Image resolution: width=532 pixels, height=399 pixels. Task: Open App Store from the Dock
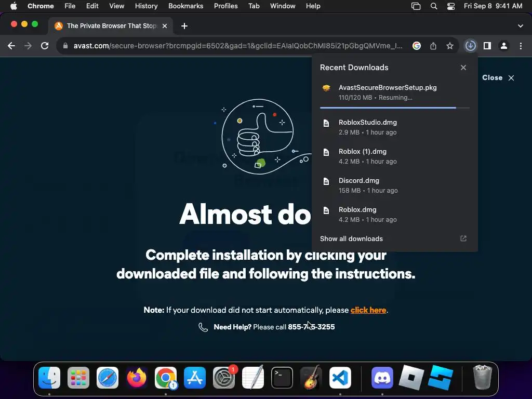(195, 378)
